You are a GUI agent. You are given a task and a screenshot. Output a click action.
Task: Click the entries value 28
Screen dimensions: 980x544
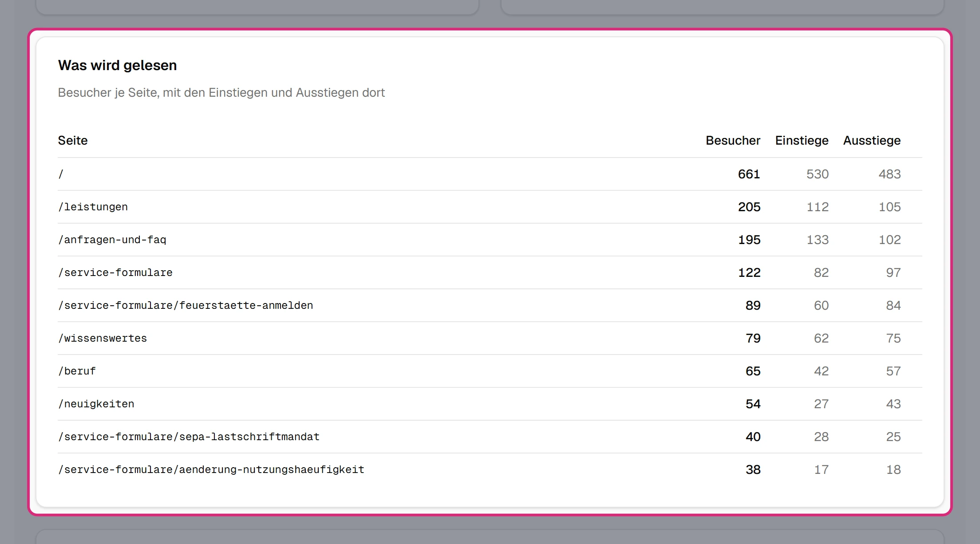click(x=821, y=437)
